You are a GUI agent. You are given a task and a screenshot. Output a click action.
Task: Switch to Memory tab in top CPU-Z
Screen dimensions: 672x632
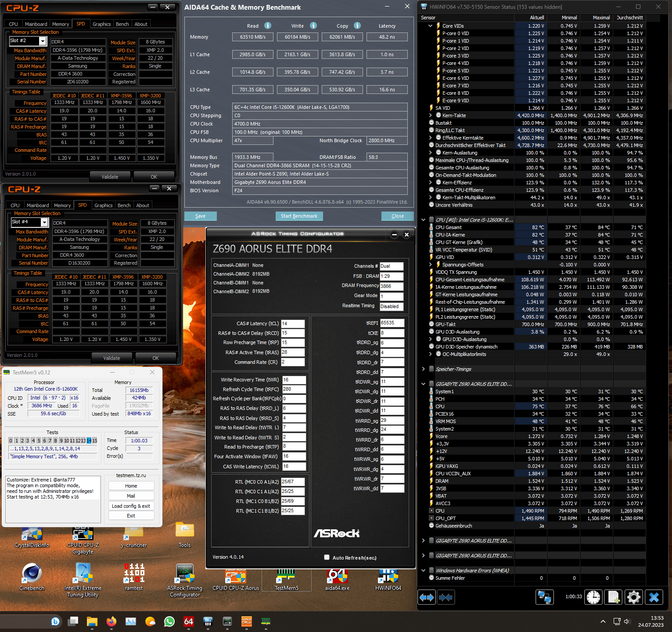coord(61,24)
